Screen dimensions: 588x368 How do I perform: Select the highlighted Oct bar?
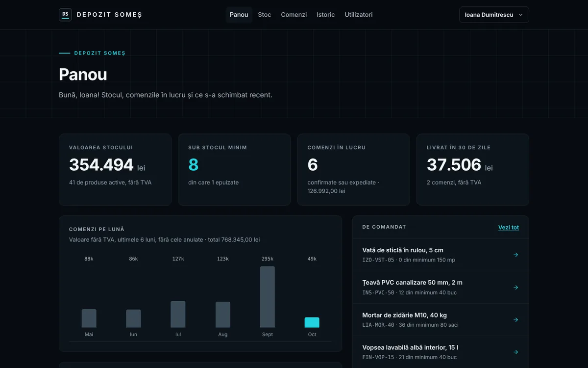(x=312, y=322)
